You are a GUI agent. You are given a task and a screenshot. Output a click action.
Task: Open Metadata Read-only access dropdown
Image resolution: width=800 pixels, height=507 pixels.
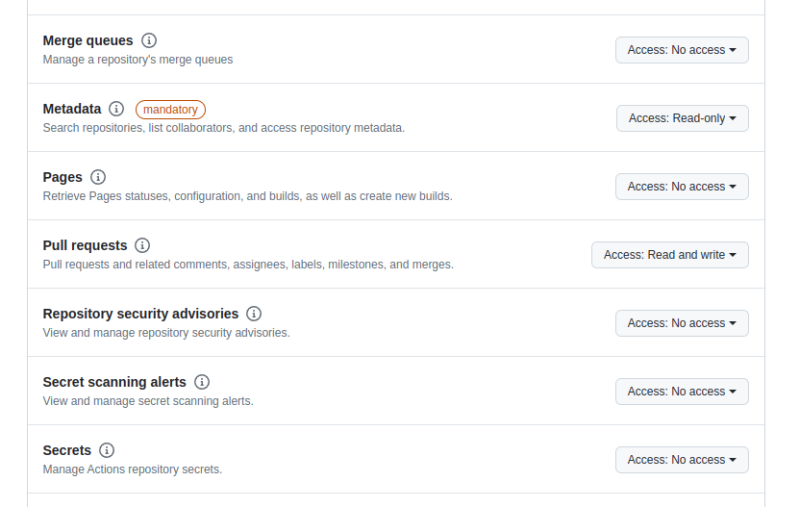point(682,118)
